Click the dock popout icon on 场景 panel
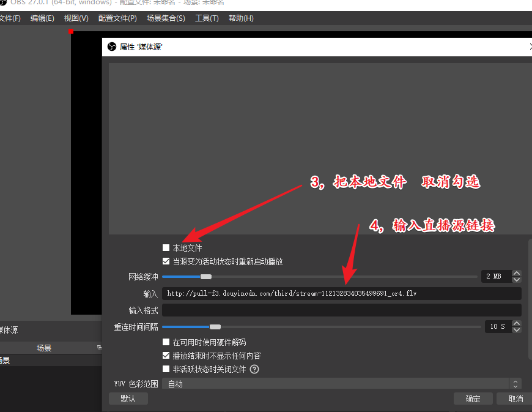This screenshot has height=412, width=532. point(99,348)
